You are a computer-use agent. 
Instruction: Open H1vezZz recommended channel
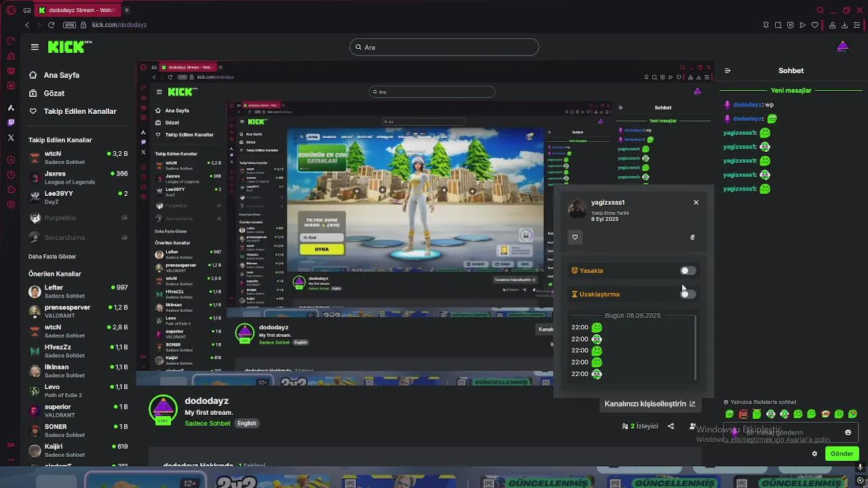(x=78, y=351)
